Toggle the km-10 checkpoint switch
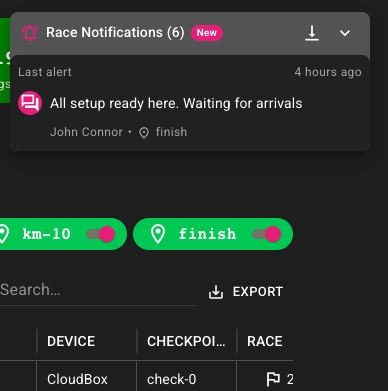Screen dimensions: 388x391 click(100, 234)
